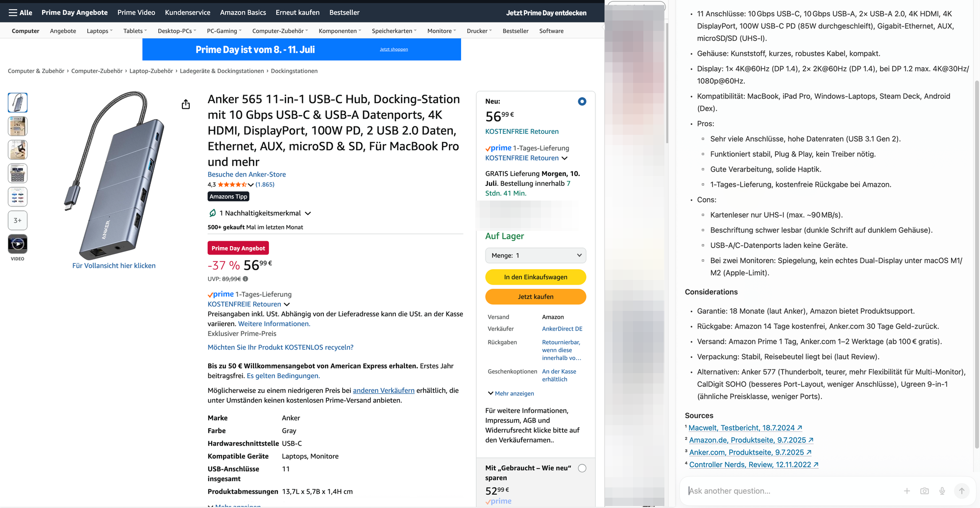The height and width of the screenshot is (508, 980).
Task: Click the camera icon in chat input
Action: [x=925, y=491]
